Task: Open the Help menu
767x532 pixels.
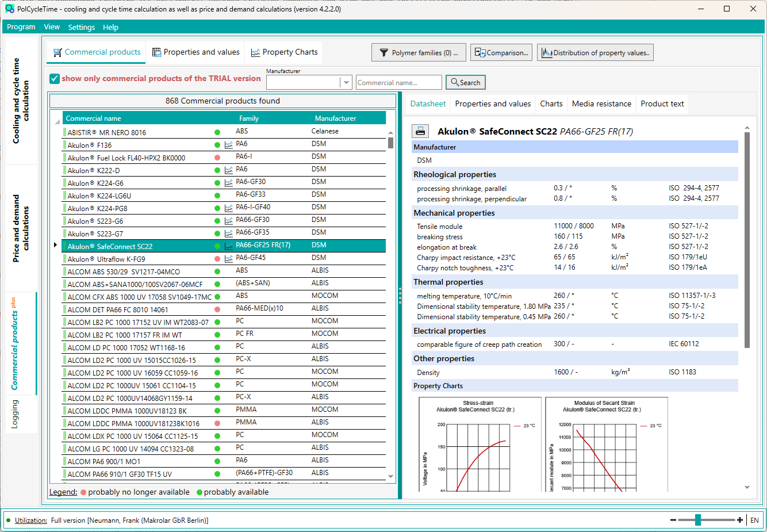Action: (111, 27)
